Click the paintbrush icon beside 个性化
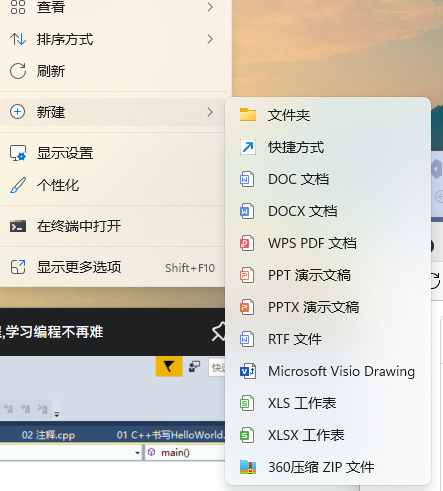The width and height of the screenshot is (443, 491). click(x=18, y=185)
